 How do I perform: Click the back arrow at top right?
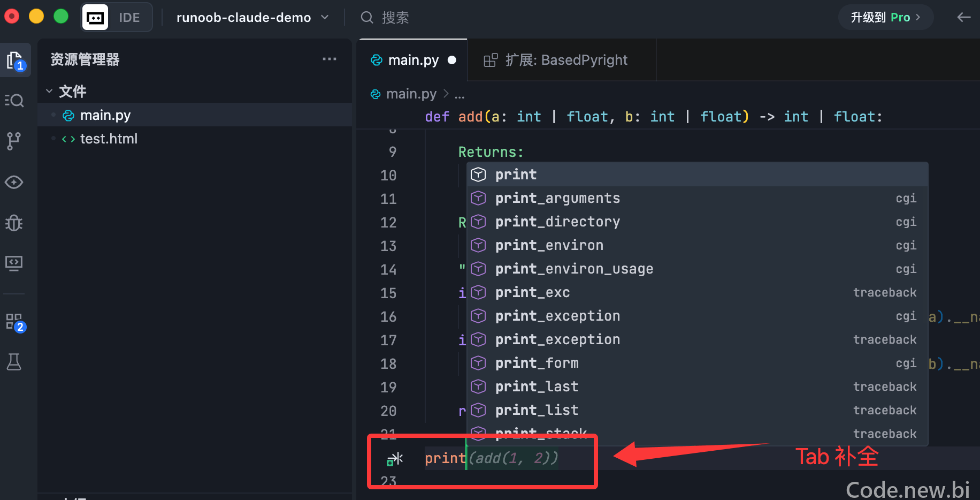click(963, 18)
